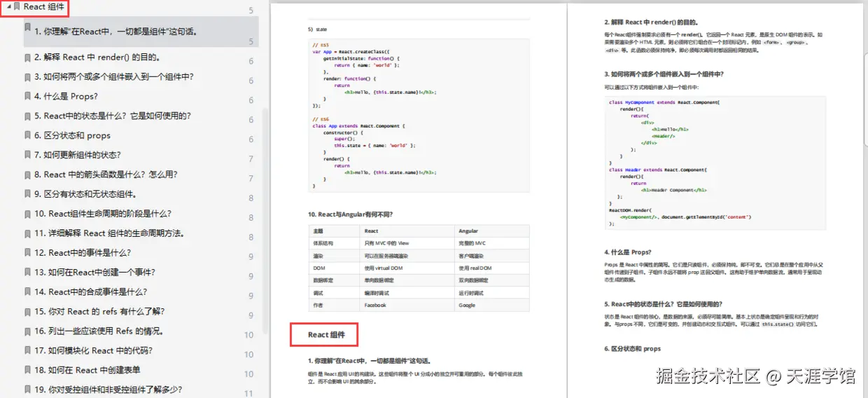Viewport: 868px width, 398px height.
Task: Click bookmark icon beside React 组件 heading
Action: tap(17, 6)
